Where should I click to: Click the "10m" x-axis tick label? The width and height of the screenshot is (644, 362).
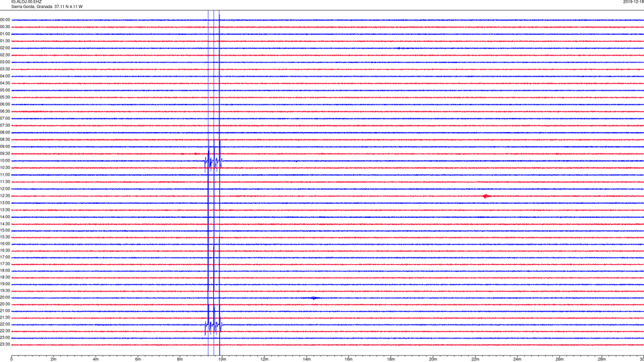pyautogui.click(x=222, y=359)
